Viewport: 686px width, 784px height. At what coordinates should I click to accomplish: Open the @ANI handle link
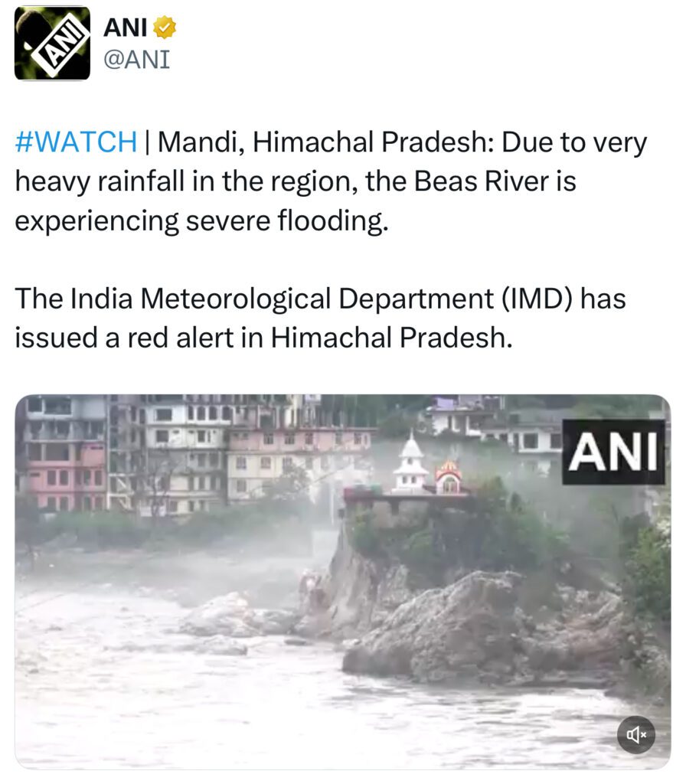(x=136, y=60)
